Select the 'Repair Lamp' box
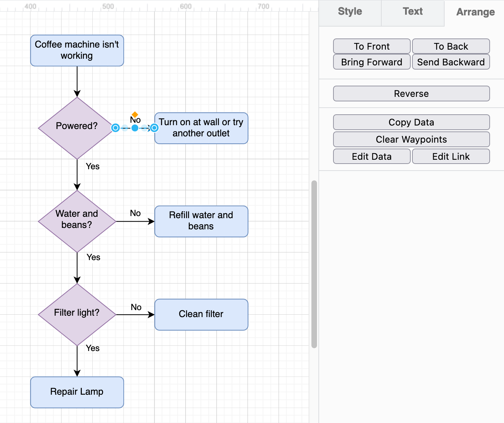This screenshot has width=504, height=423. click(x=77, y=392)
